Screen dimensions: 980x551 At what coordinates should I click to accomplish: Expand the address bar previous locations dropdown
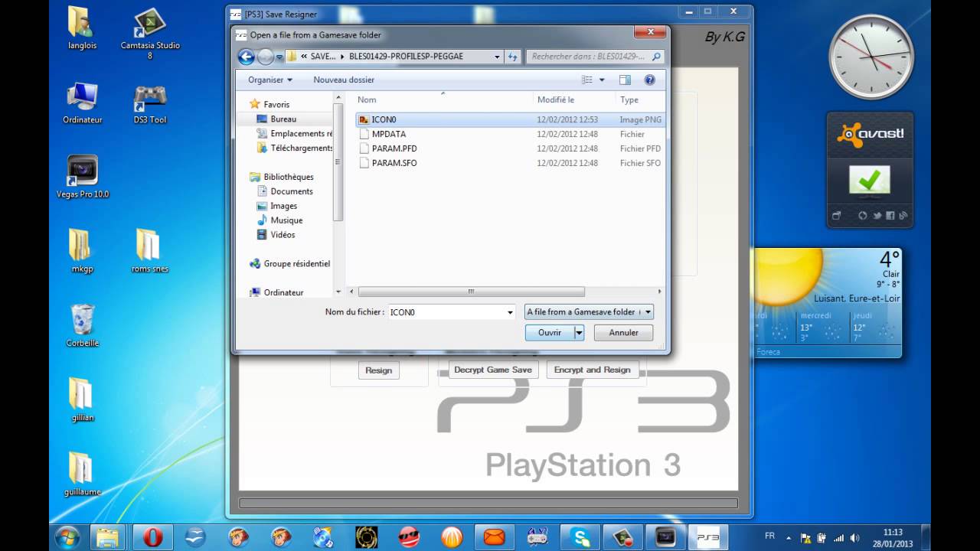point(497,57)
